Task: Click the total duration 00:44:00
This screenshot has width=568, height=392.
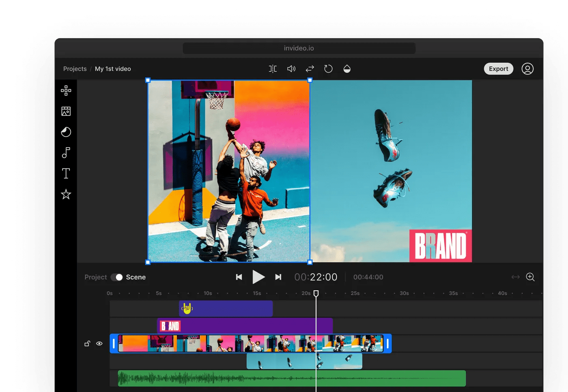Action: [368, 277]
